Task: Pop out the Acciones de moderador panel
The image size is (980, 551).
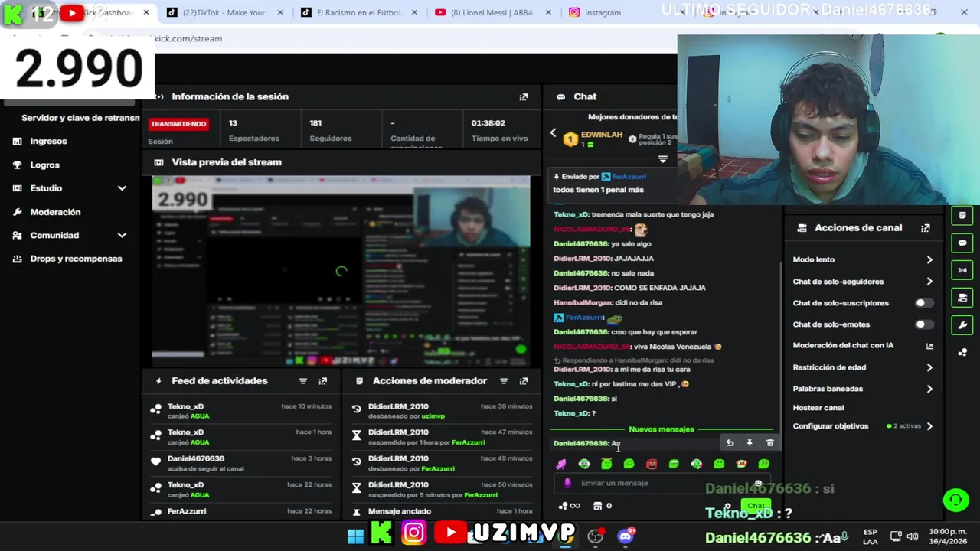Action: [x=524, y=381]
